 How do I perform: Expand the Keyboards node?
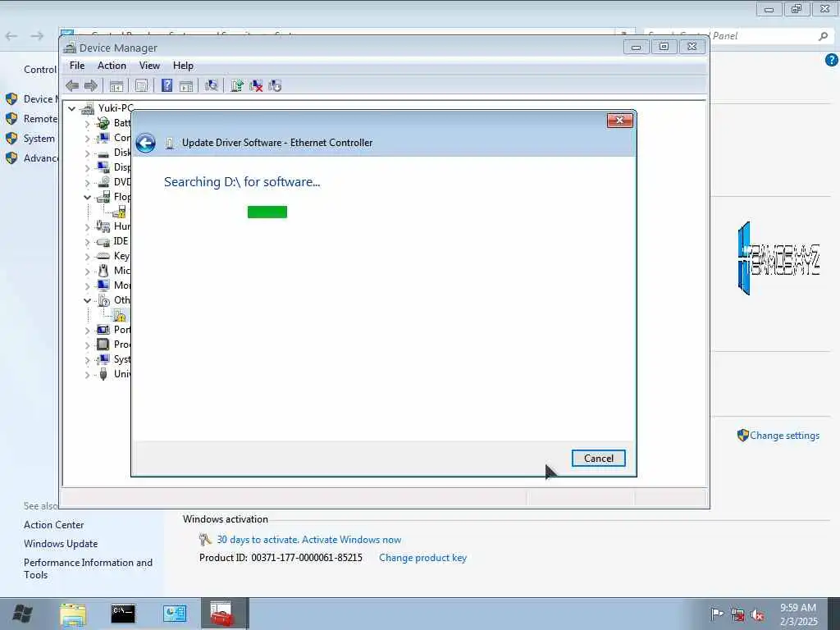point(87,257)
